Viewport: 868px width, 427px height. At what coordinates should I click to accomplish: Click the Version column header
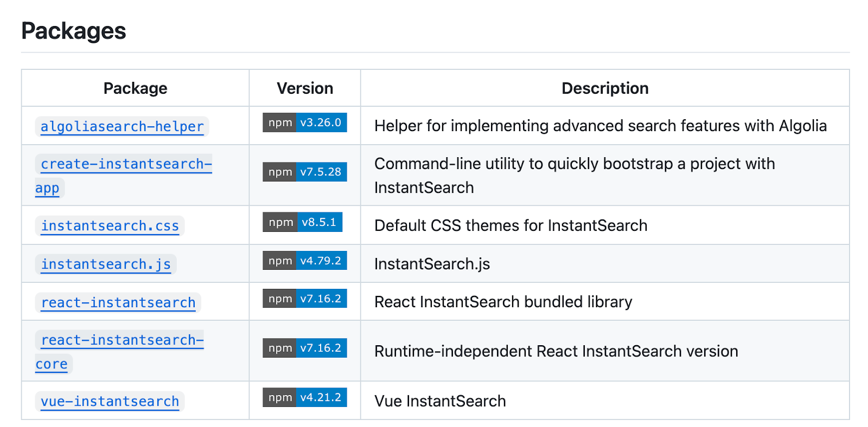pyautogui.click(x=305, y=88)
